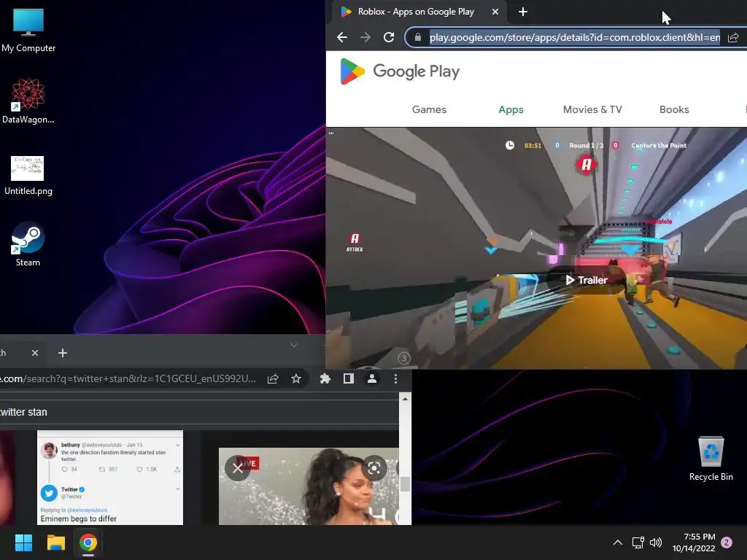Click back arrow in Google Play browser
Screen dimensions: 747x560
pos(341,37)
